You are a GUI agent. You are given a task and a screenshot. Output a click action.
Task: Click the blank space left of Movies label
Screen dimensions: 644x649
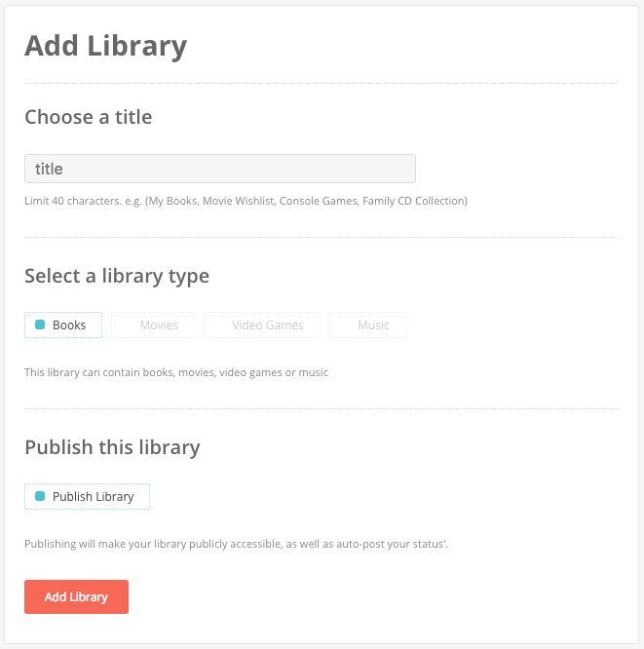(127, 325)
